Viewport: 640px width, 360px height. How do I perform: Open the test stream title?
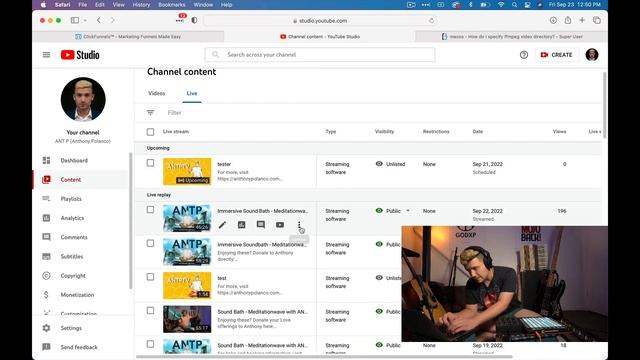222,278
